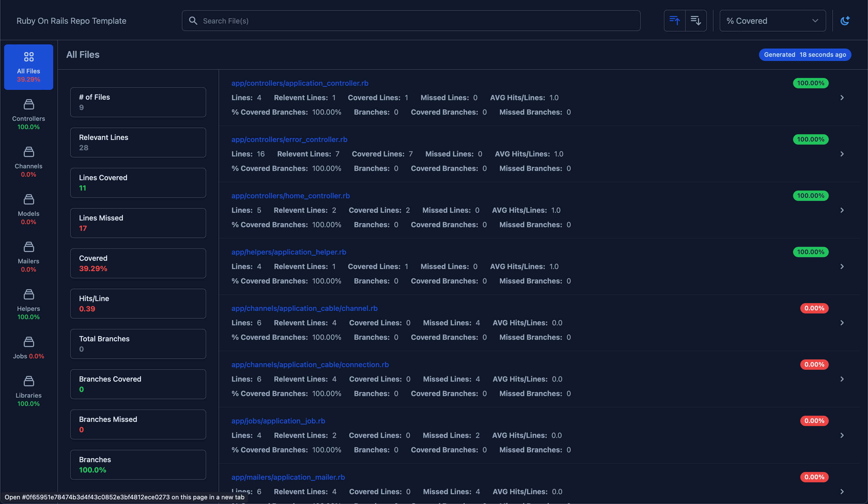
Task: Open the Channels group icon
Action: [29, 152]
